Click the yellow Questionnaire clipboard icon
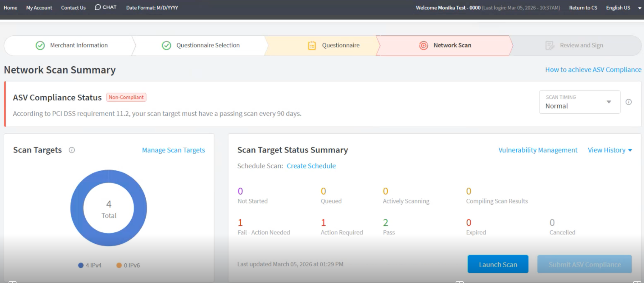The image size is (644, 283). (312, 46)
